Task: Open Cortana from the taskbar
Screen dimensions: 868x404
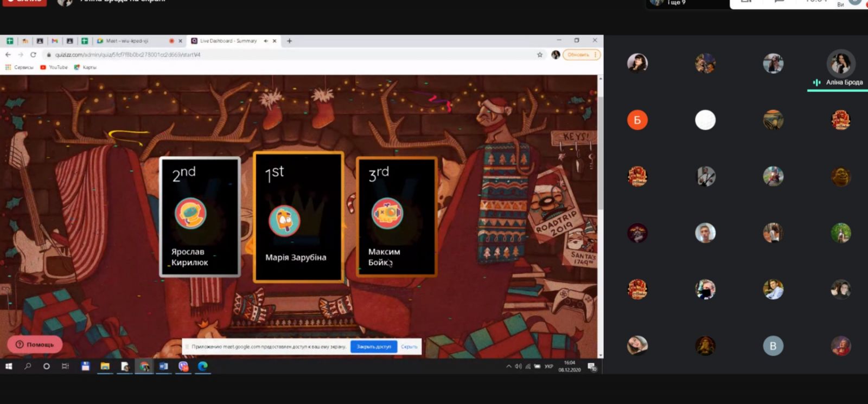Action: (47, 367)
